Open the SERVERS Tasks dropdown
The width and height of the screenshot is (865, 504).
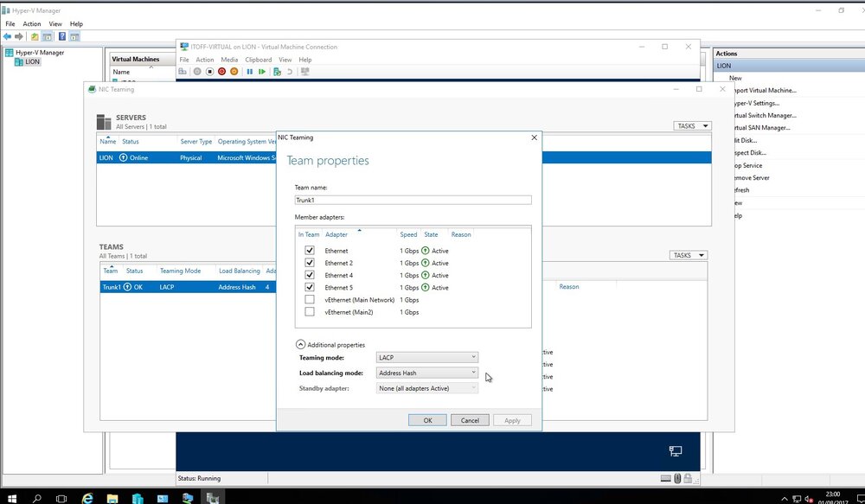(x=692, y=125)
